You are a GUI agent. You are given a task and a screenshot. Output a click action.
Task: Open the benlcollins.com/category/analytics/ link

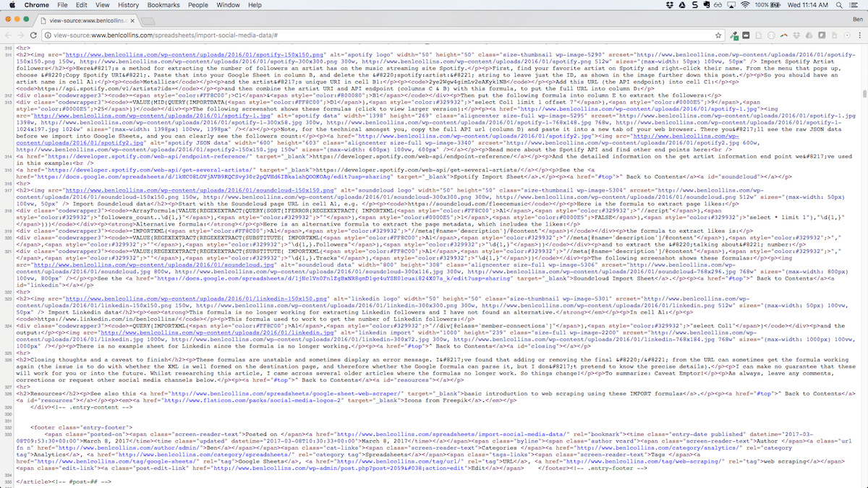pyautogui.click(x=658, y=448)
